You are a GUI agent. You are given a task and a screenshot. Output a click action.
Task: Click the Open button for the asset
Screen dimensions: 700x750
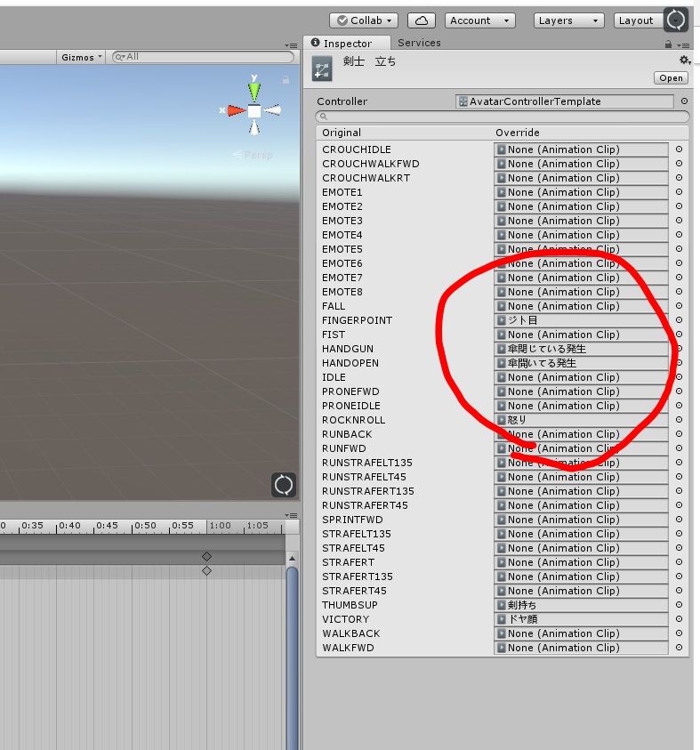[x=671, y=78]
